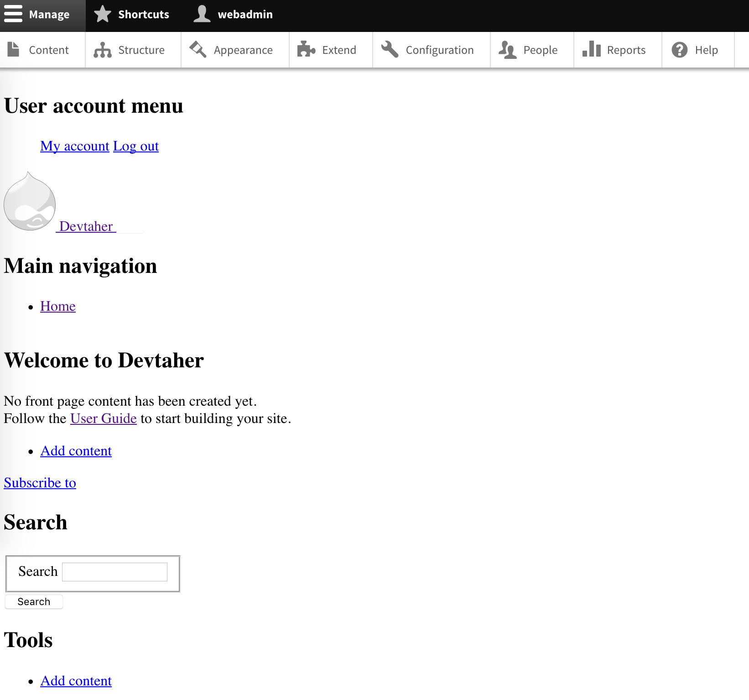Click the Subscribe to link
Viewport: 749px width, 700px height.
(40, 483)
